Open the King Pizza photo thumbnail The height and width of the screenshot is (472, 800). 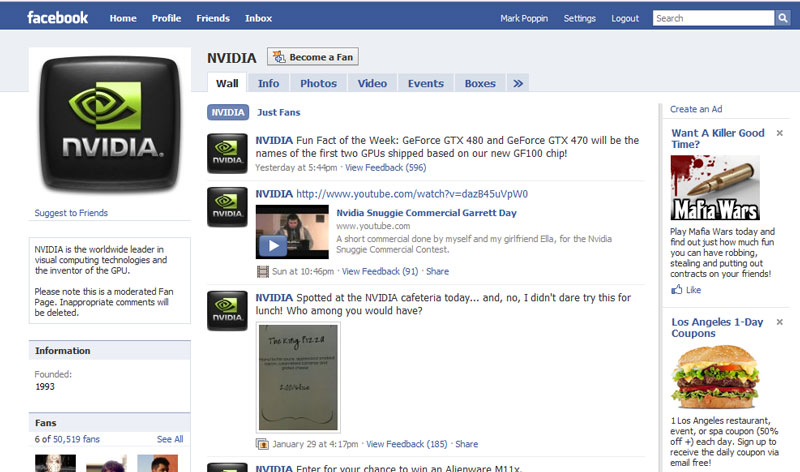coord(298,377)
